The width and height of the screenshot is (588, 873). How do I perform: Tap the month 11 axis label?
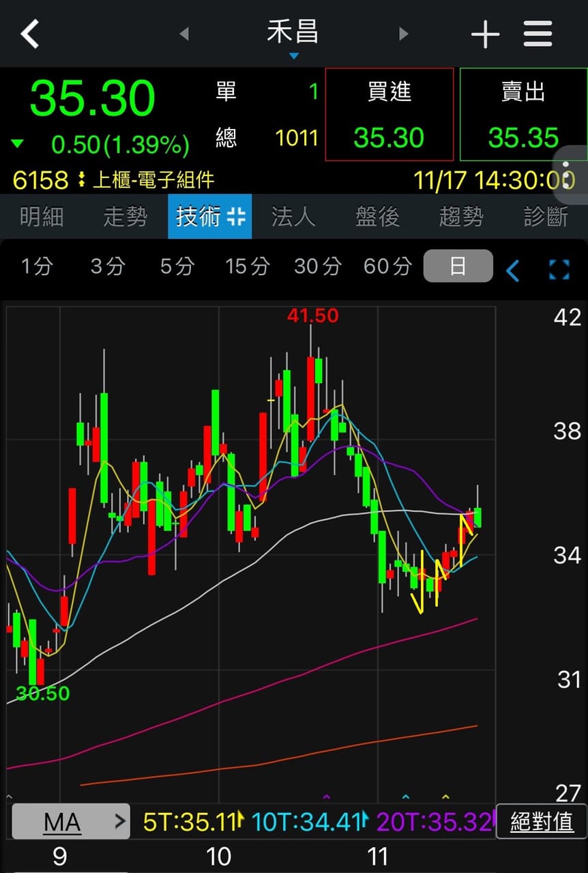coord(377,856)
